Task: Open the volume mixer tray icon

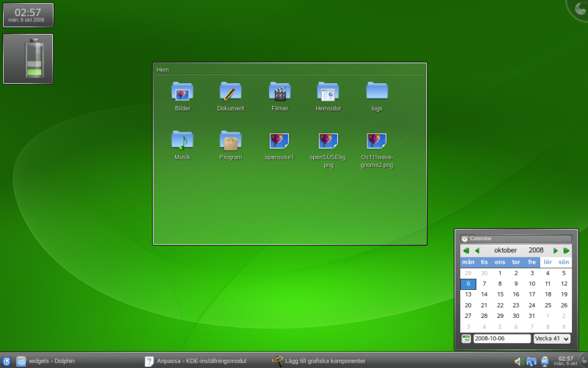Action: 519,361
